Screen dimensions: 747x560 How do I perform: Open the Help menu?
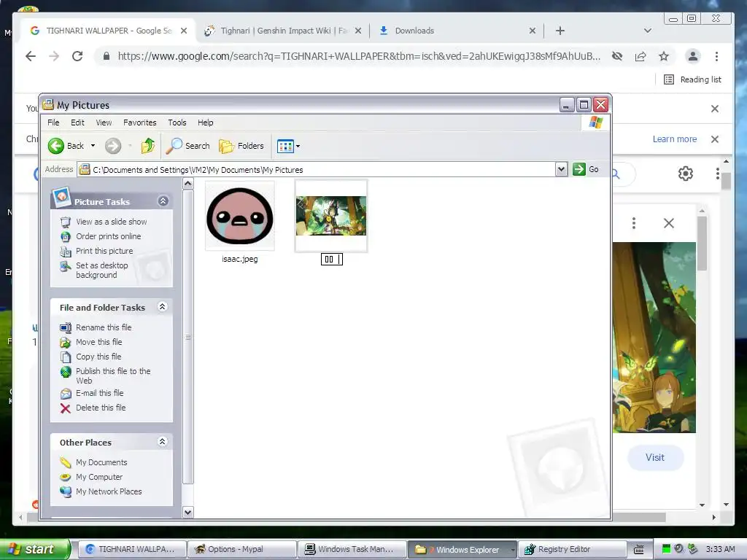pos(205,122)
